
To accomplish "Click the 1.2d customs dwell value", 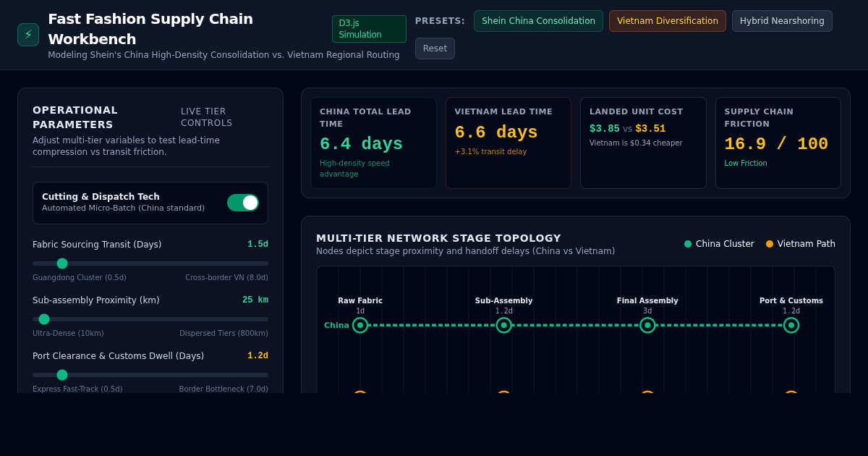I will pyautogui.click(x=258, y=356).
